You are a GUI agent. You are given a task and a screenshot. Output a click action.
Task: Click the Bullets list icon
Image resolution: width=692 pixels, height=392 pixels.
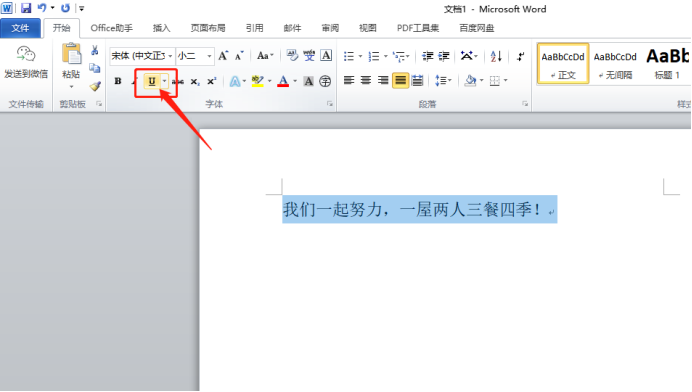point(349,56)
